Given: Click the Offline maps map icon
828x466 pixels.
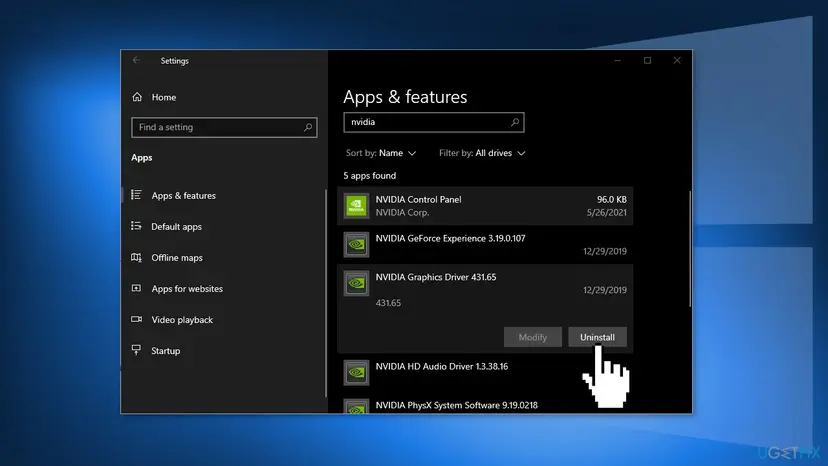Looking at the screenshot, I should pyautogui.click(x=136, y=257).
